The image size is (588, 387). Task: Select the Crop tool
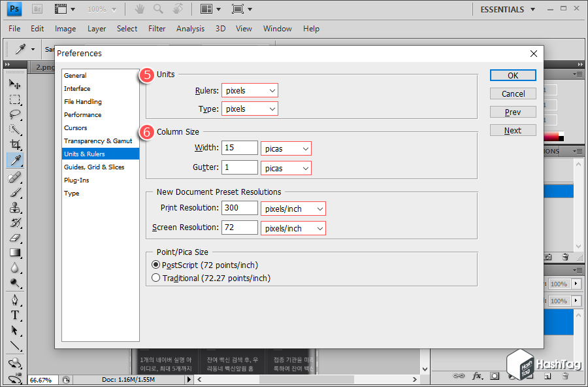pyautogui.click(x=14, y=144)
